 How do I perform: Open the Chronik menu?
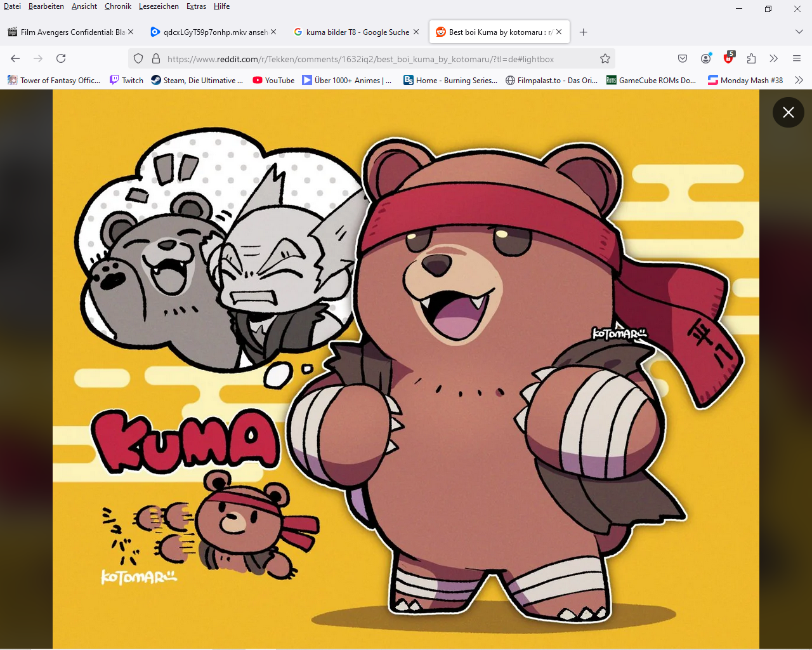pos(118,6)
